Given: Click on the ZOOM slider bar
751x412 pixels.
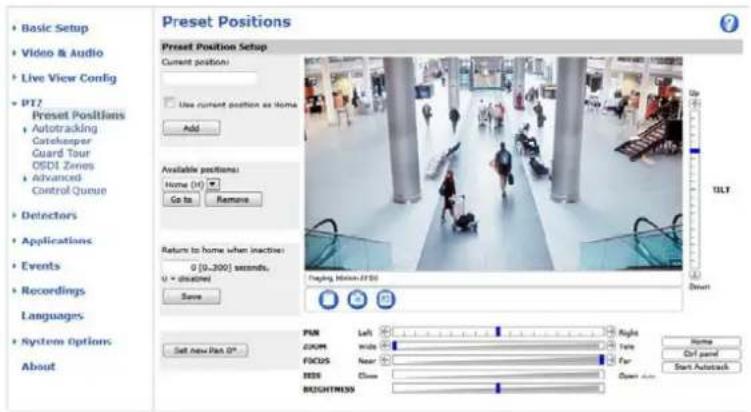Looking at the screenshot, I should [498, 345].
